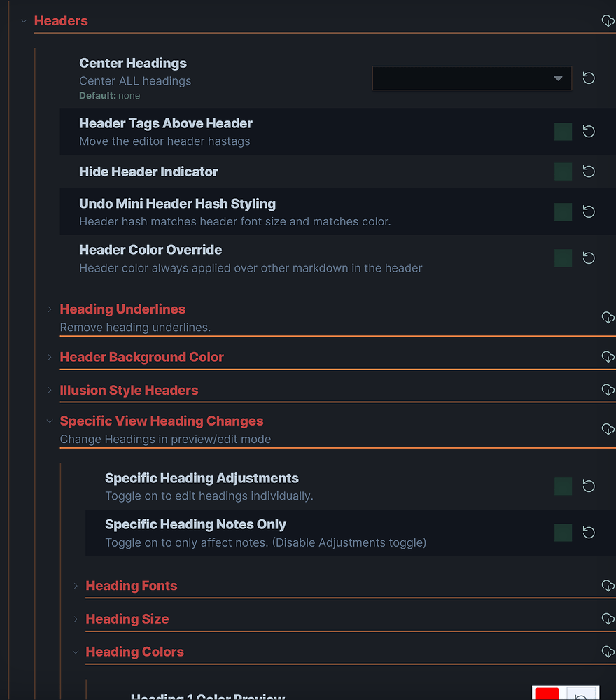Screen dimensions: 616x700
Task: Expand the Heading Size chevron
Action: tap(76, 619)
